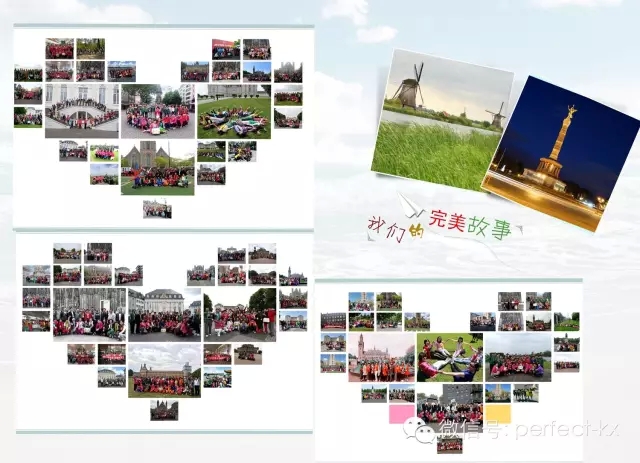Open street group photo at center of top-left collage
640x463 pixels.
[x=157, y=112]
